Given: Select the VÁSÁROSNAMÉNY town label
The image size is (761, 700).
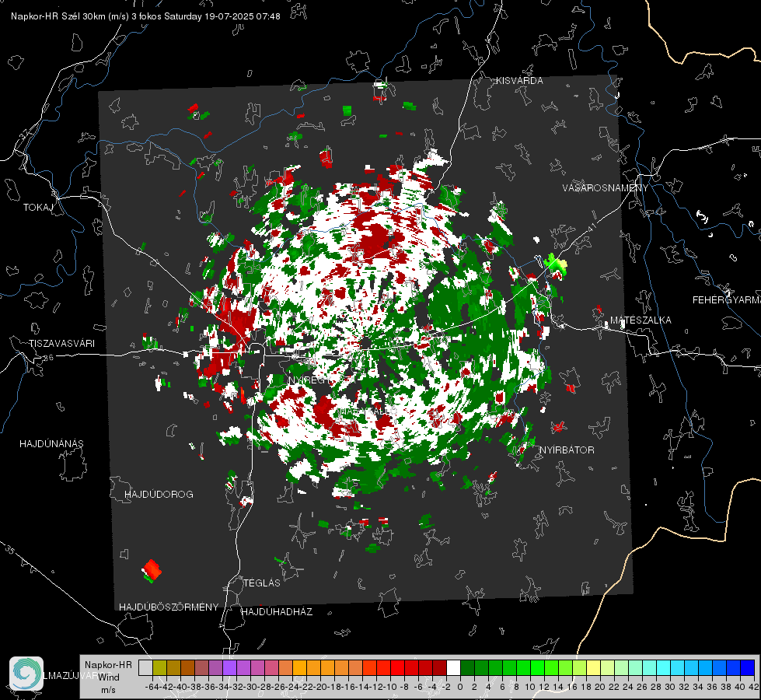Looking at the screenshot, I should pos(606,188).
